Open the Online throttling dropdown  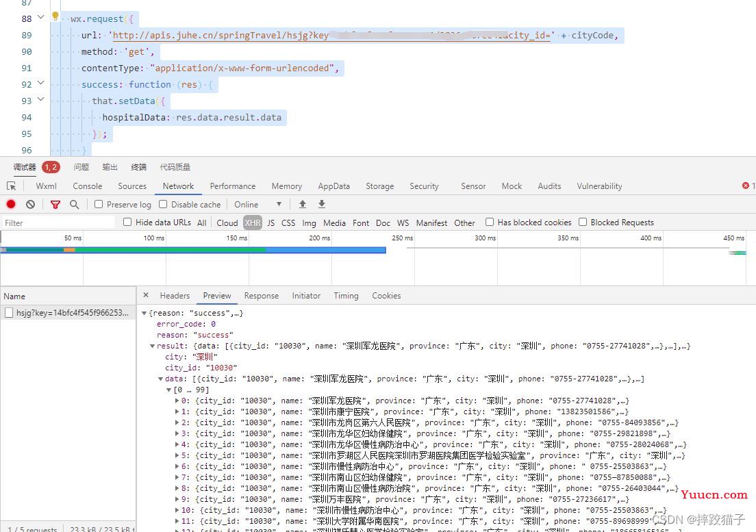258,204
